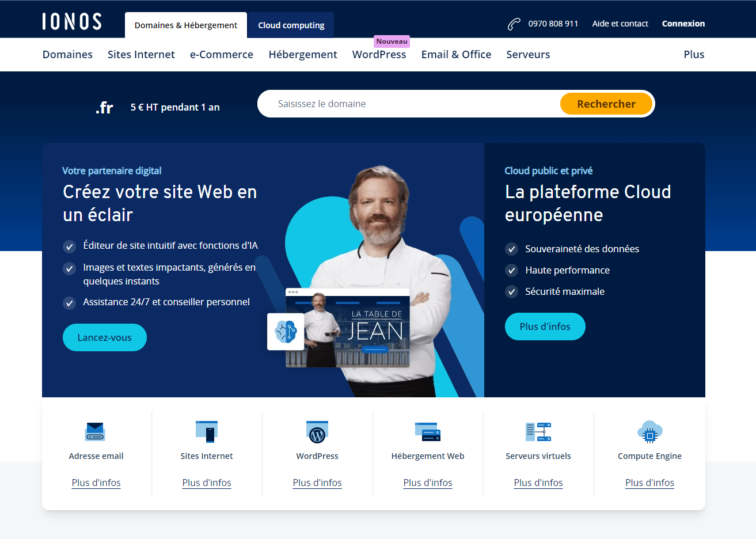
Task: Switch to the Cloud computing tab
Action: 291,25
